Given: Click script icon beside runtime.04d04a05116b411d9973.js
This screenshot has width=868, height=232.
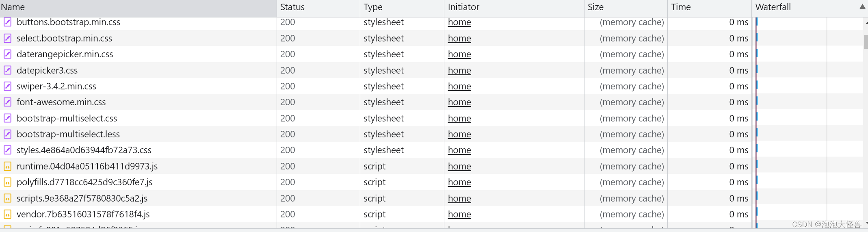Looking at the screenshot, I should click(x=7, y=166).
